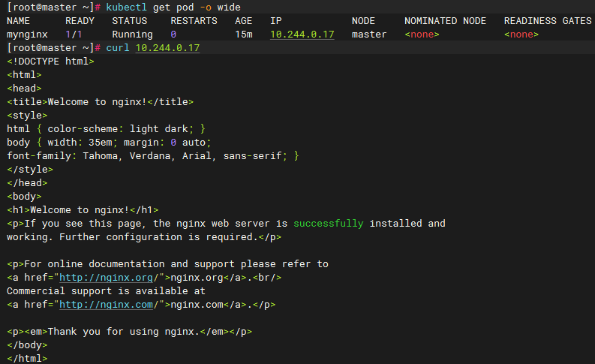Click the NAME column header
The height and width of the screenshot is (364, 595).
point(18,21)
